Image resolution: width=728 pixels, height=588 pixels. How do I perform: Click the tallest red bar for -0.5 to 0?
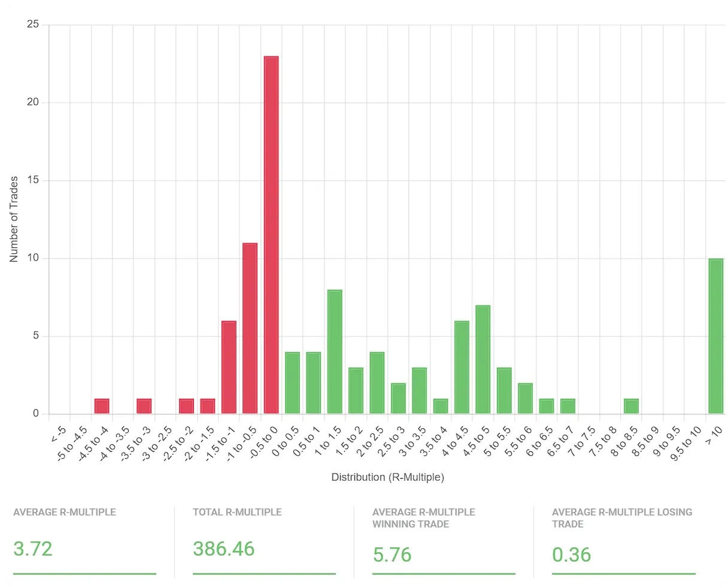[x=271, y=235]
